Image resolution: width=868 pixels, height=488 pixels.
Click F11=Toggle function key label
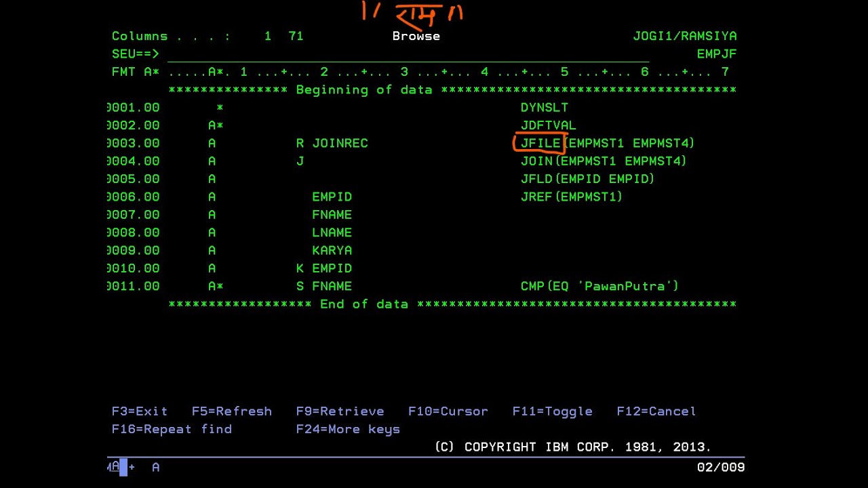[x=553, y=411]
